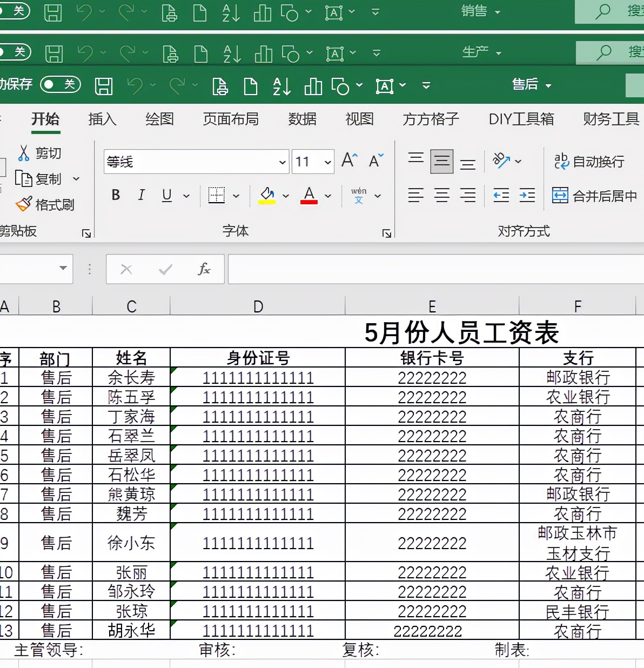Toggle bold formatting on
Screen dimensions: 644x668
(x=115, y=196)
